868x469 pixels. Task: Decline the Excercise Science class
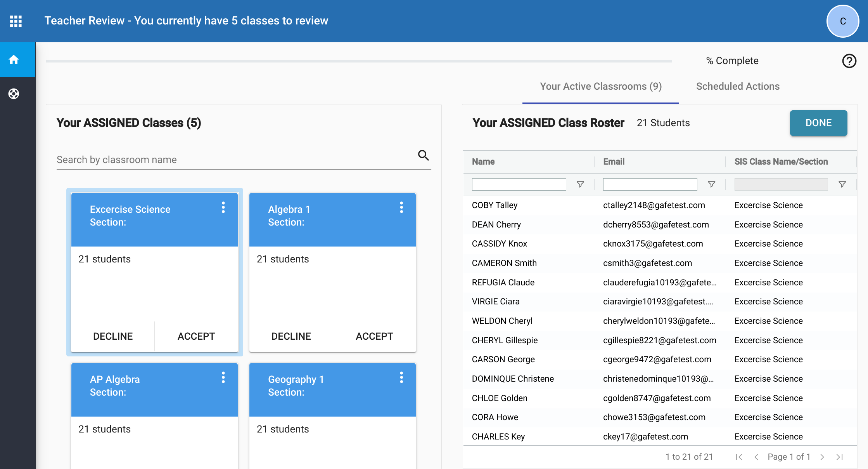click(113, 336)
